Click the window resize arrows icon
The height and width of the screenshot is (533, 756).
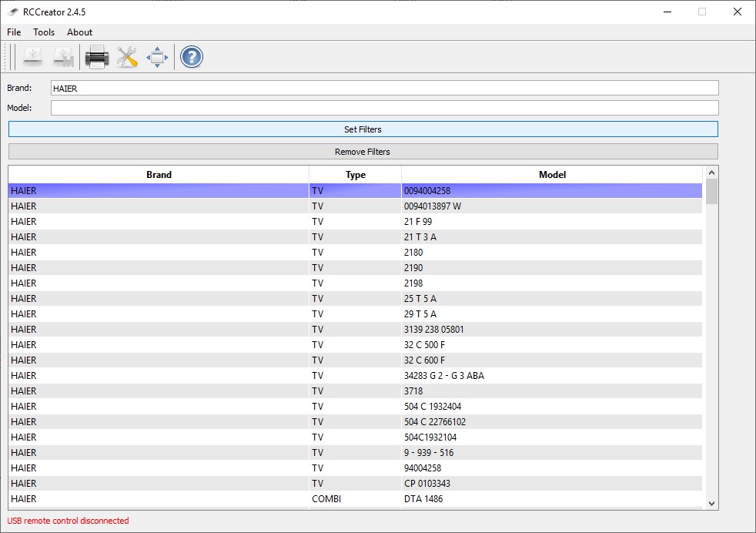coord(157,56)
